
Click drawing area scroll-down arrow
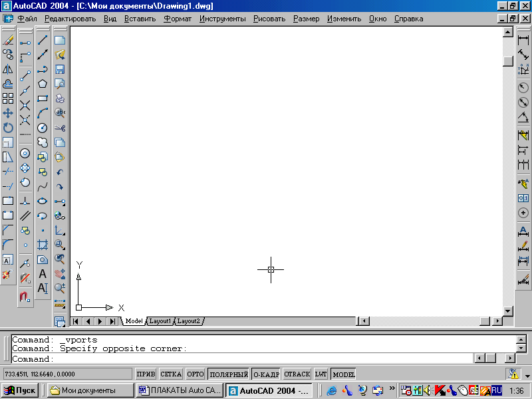tap(508, 311)
